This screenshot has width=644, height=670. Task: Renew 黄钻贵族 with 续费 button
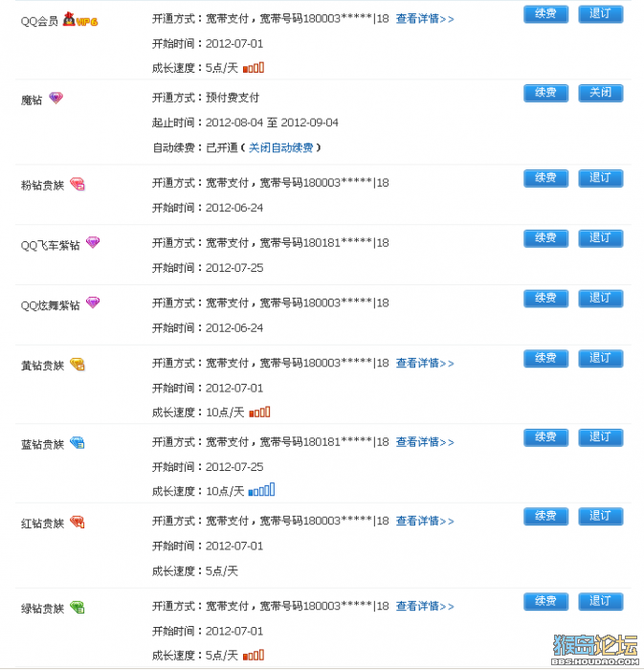click(x=545, y=359)
